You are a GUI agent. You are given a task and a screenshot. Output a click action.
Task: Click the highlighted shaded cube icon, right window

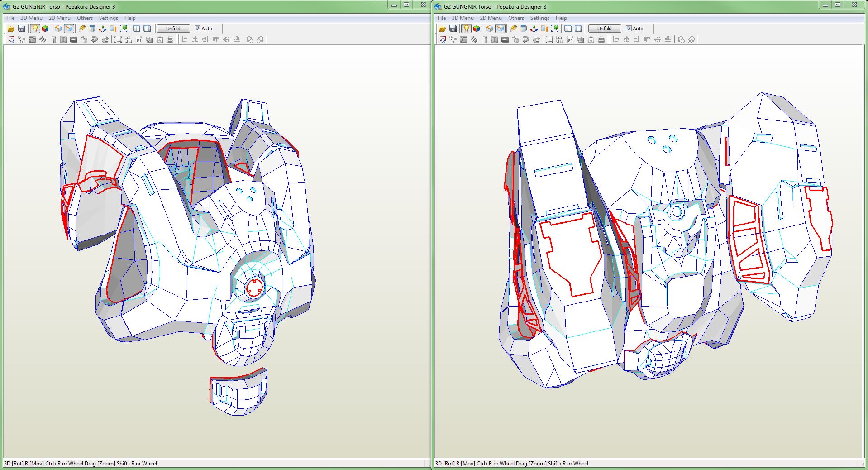(x=500, y=29)
